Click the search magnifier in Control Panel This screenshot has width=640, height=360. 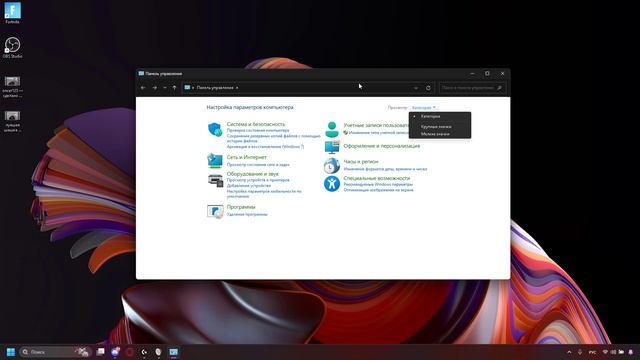point(499,88)
